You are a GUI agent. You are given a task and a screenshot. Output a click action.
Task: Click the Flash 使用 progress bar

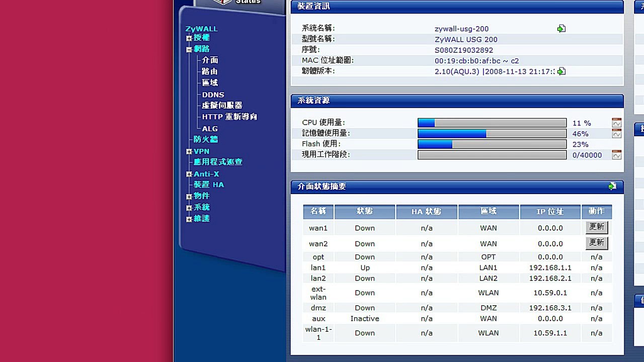click(492, 144)
